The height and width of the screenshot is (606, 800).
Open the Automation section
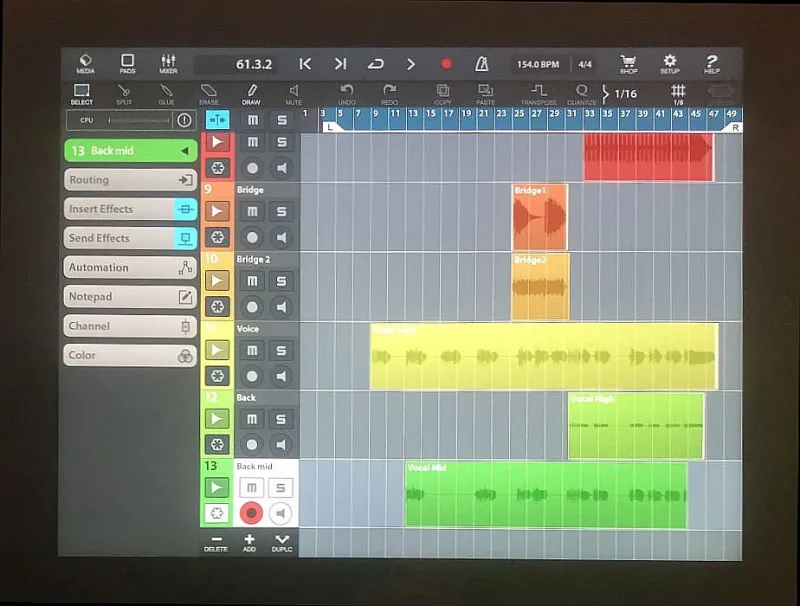coord(130,268)
